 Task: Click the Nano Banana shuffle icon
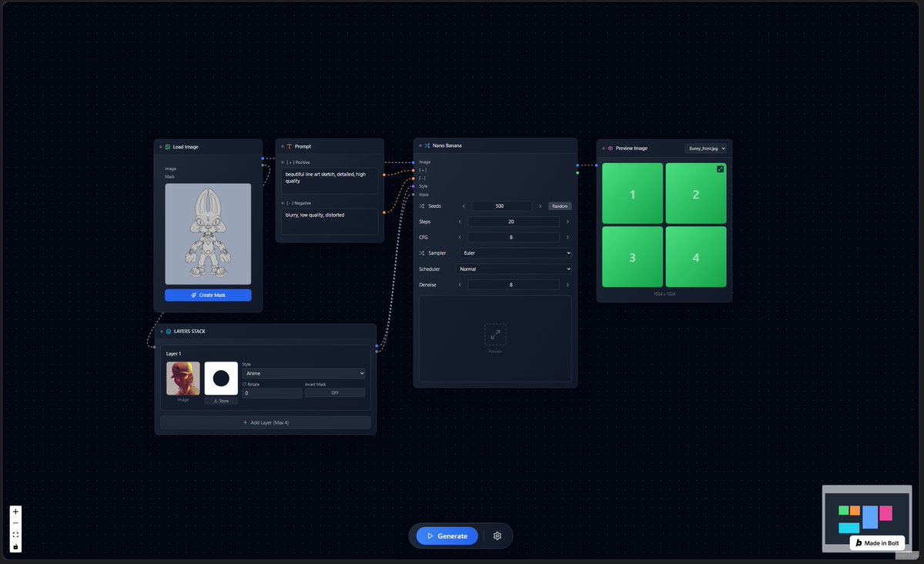(427, 145)
